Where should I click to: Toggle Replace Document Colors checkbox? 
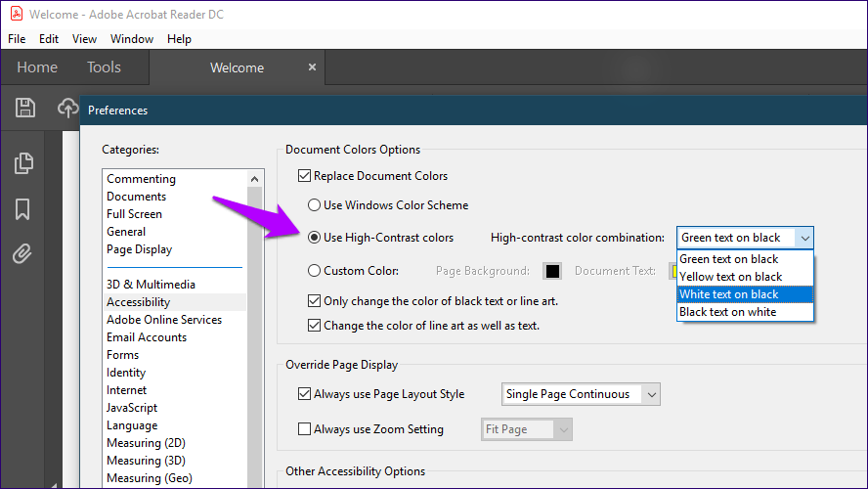(305, 176)
